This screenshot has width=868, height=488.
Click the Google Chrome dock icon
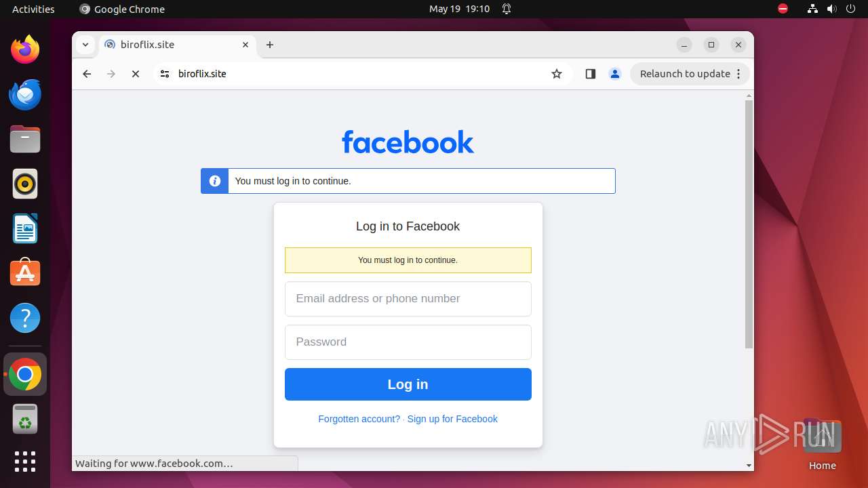pos(25,374)
